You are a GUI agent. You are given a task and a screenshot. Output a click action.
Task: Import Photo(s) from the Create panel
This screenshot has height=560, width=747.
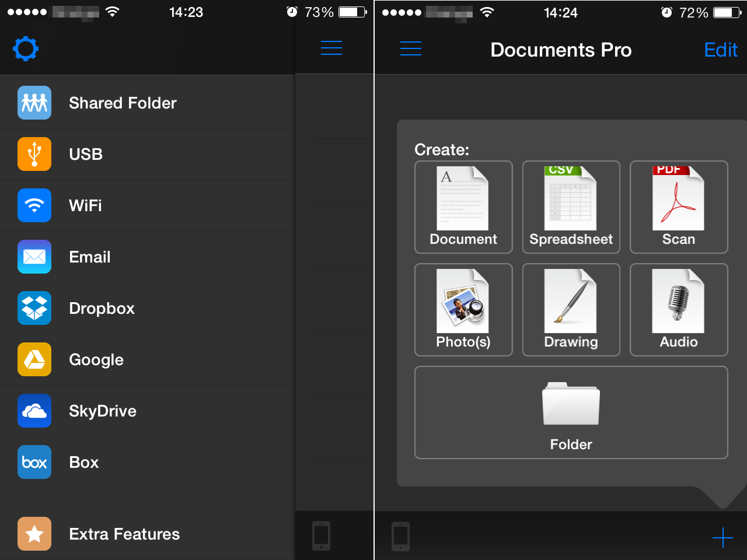point(463,310)
